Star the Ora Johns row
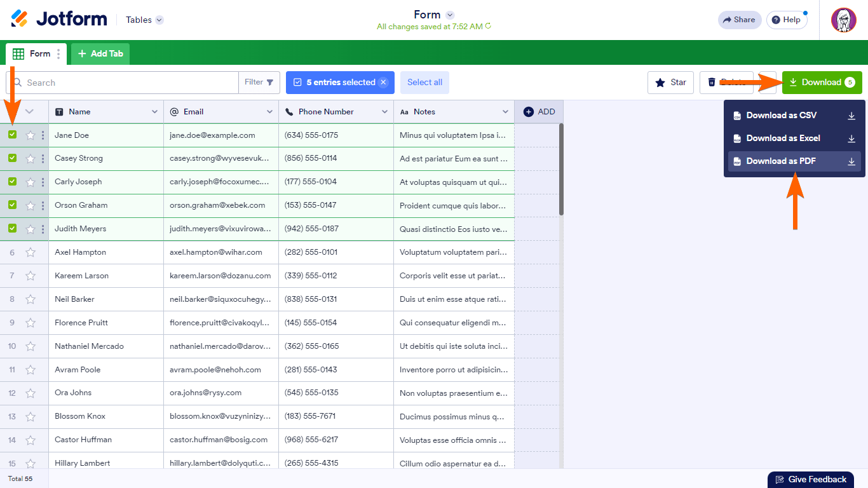Viewport: 868px width, 488px height. (30, 393)
